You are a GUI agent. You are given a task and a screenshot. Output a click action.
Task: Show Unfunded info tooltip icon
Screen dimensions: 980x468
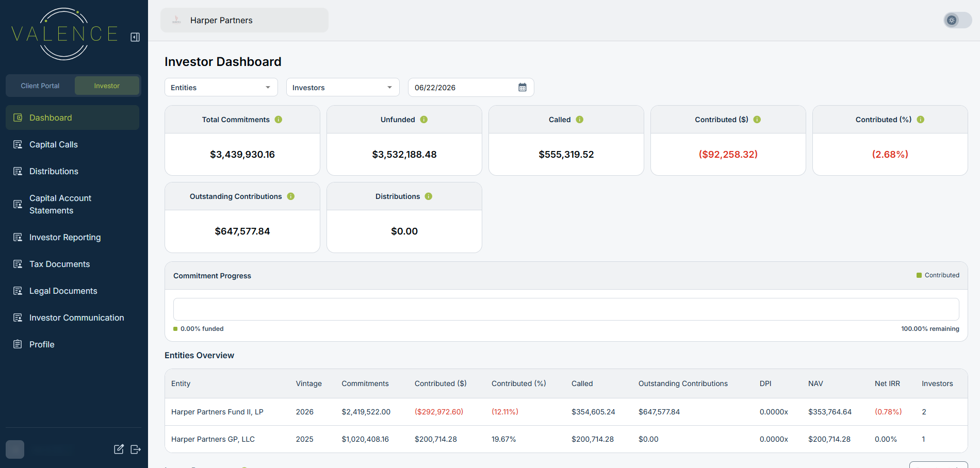pos(424,120)
